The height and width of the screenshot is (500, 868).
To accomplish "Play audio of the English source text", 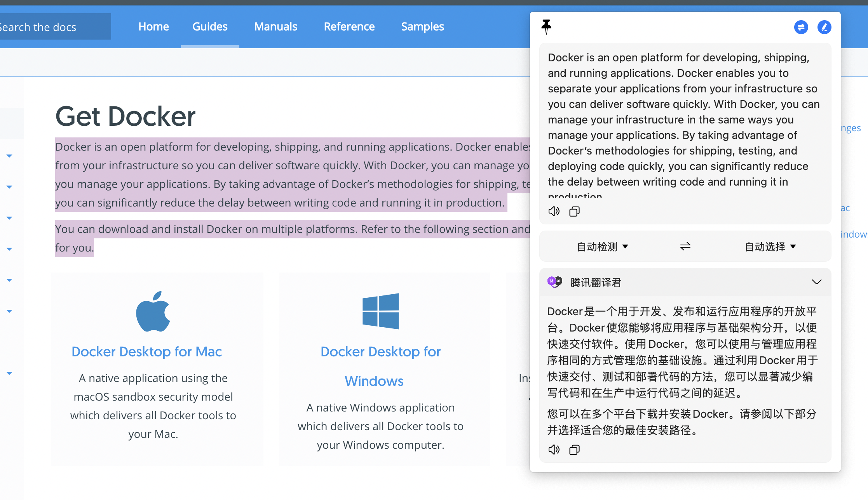I will click(x=554, y=211).
